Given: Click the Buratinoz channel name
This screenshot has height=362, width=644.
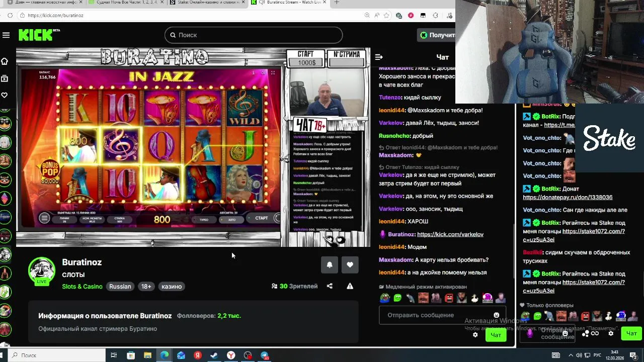Looking at the screenshot, I should pos(82,262).
